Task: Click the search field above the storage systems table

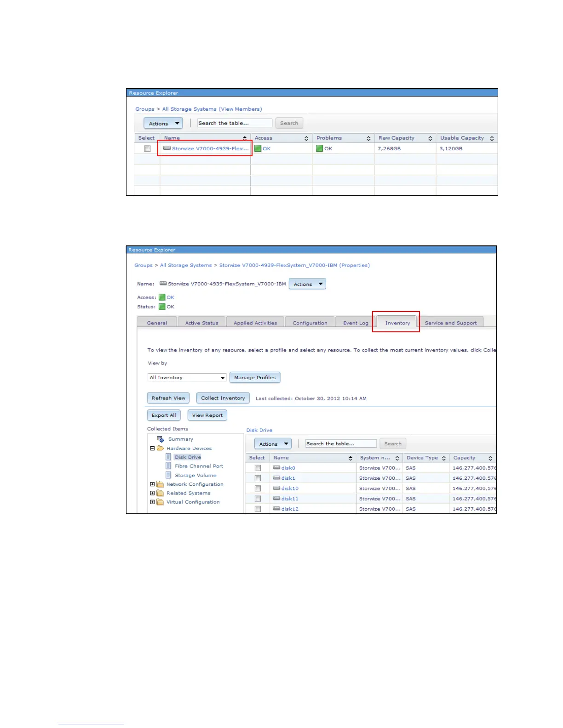Action: coord(235,123)
